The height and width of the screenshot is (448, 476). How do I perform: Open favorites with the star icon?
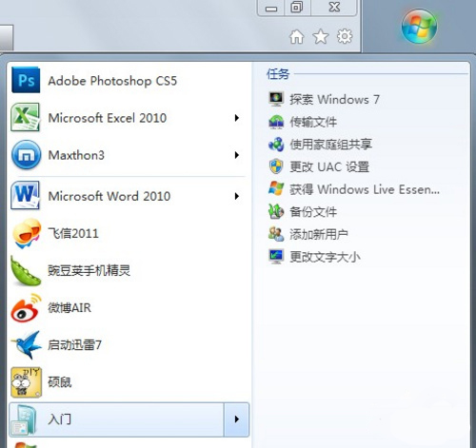[x=321, y=36]
